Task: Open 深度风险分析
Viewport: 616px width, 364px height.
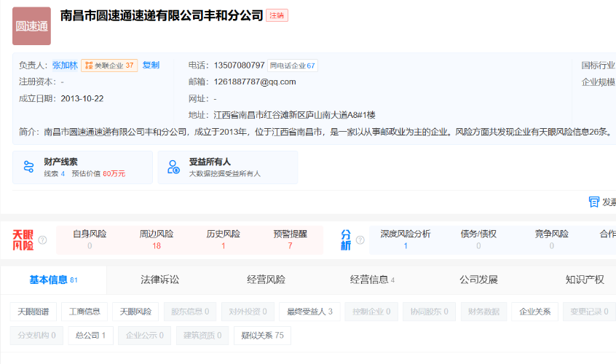Action: pos(406,240)
